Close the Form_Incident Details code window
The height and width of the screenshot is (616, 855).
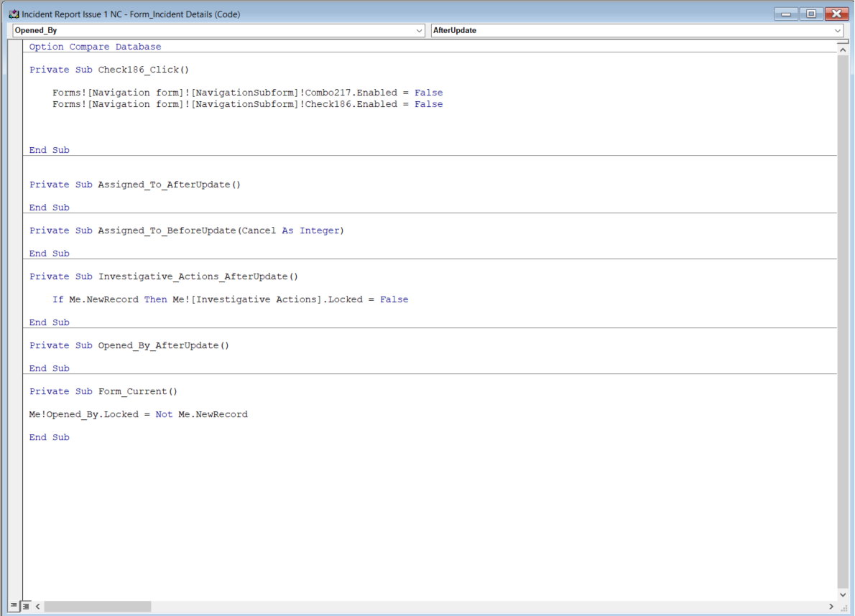click(836, 14)
